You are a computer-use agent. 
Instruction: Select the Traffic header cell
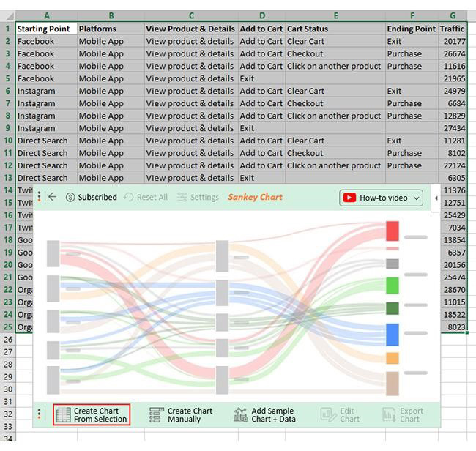[x=453, y=29]
